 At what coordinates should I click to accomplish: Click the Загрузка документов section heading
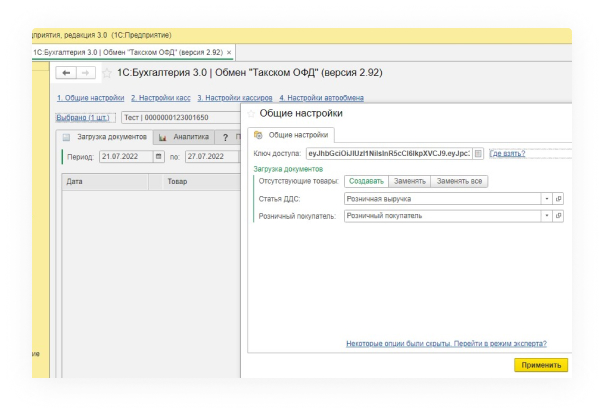pos(288,169)
